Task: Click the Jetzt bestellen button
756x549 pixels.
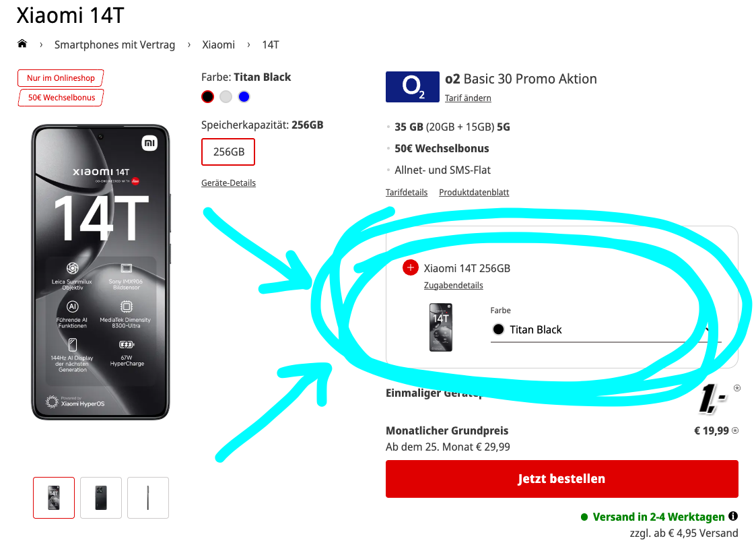Action: [x=561, y=479]
